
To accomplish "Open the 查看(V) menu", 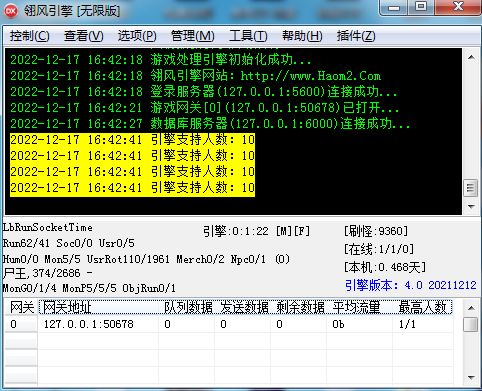I will [83, 36].
